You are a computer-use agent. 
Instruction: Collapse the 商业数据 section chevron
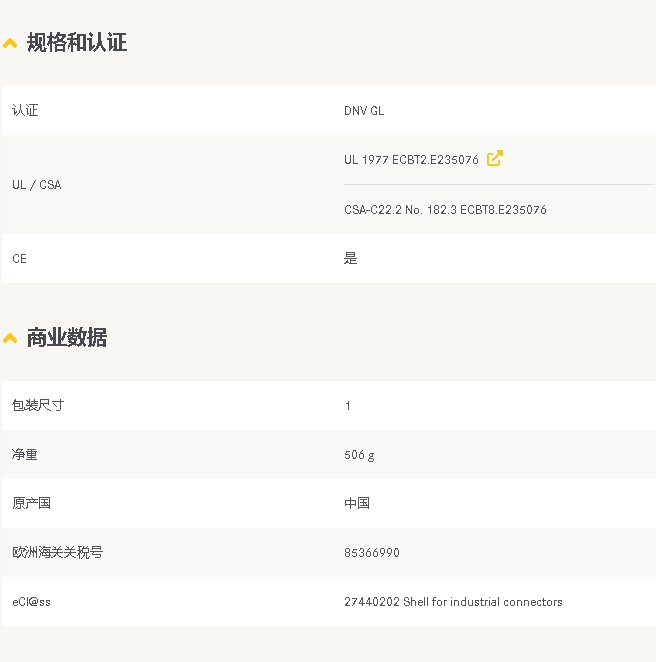coord(11,338)
